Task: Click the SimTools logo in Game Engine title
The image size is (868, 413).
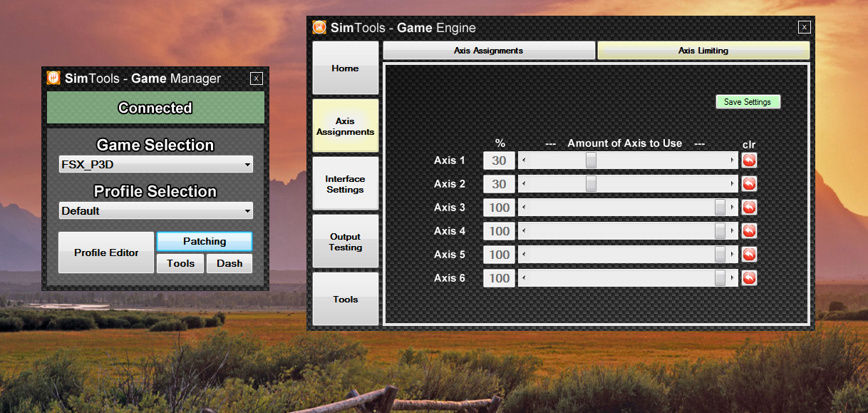Action: [319, 28]
